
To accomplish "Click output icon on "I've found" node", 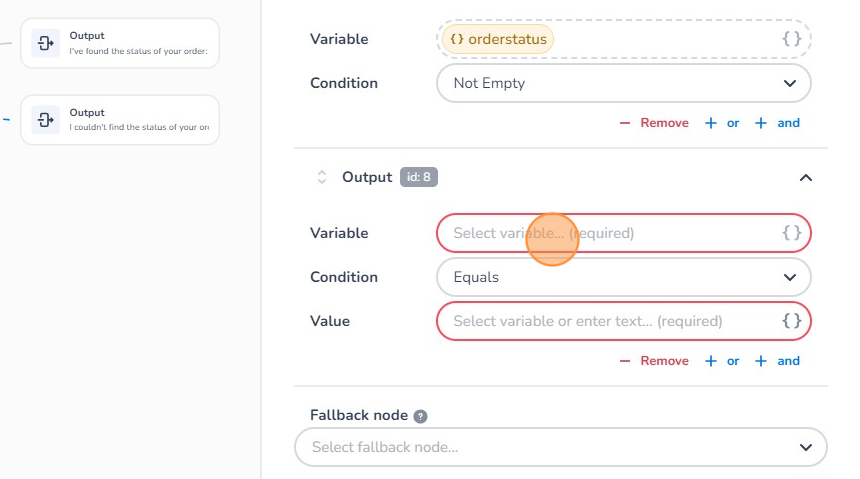I will tap(45, 43).
